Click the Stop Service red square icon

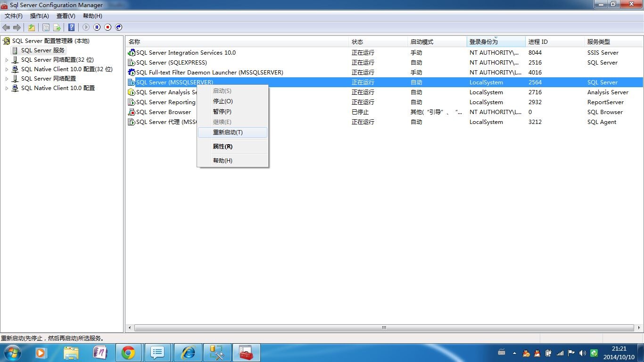[x=107, y=27]
